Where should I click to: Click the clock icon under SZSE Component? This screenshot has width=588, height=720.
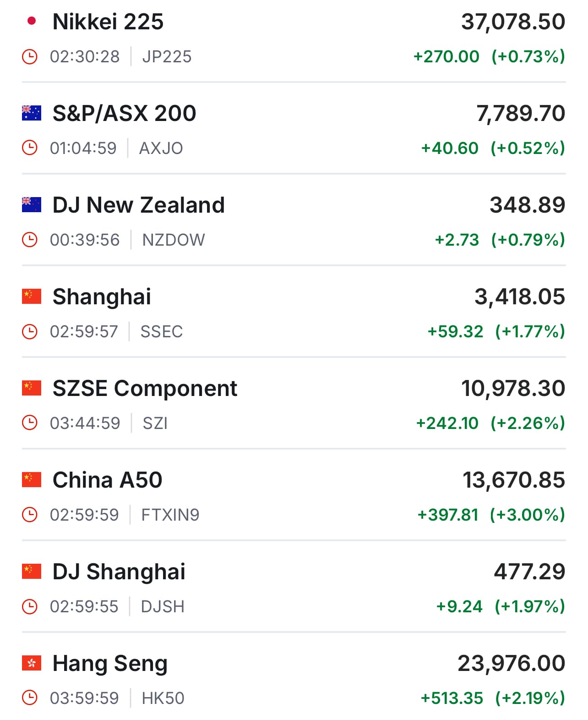click(30, 423)
